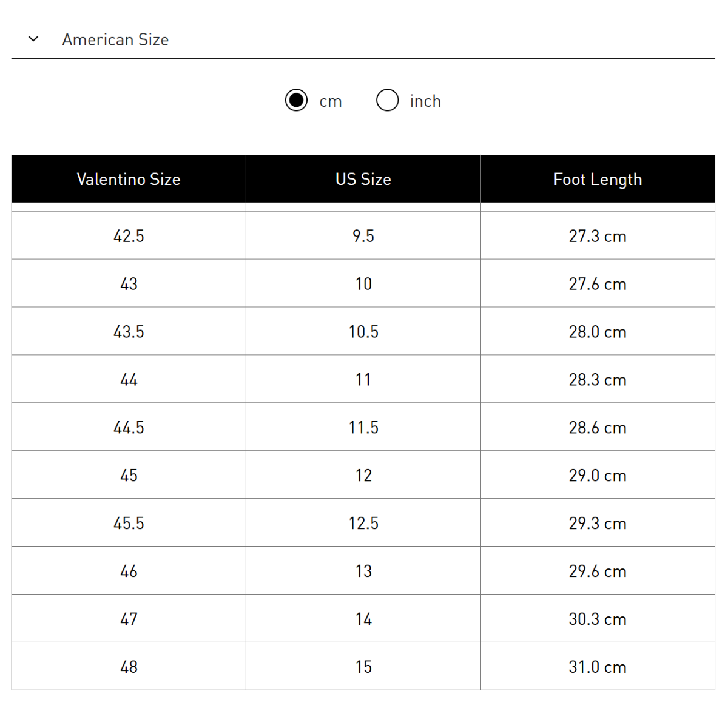
Task: Click the US size 11.5 cell
Action: (363, 427)
